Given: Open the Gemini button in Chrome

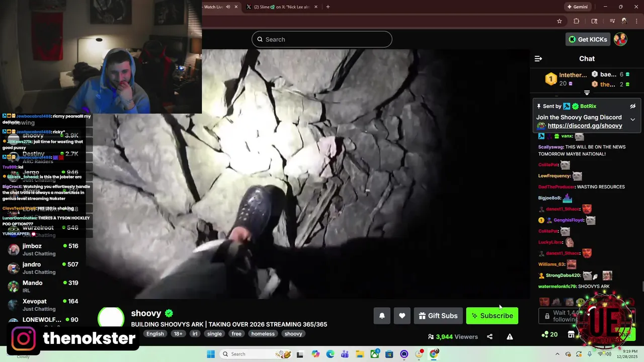Looking at the screenshot, I should [578, 7].
